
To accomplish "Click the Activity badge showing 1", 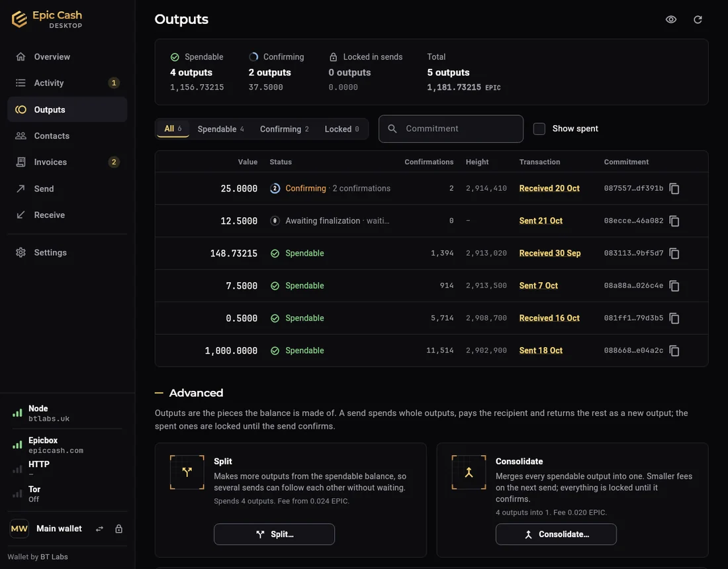I will (114, 83).
